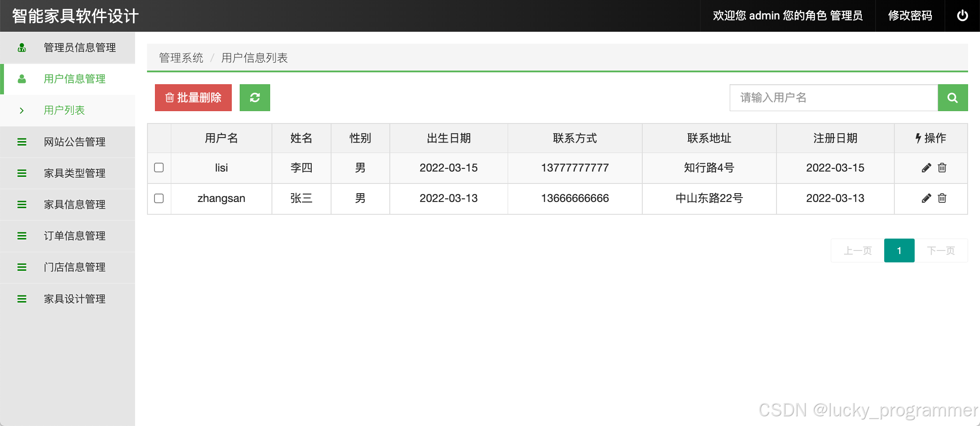Viewport: 980px width, 426px height.
Task: Click the 欢迎您 admin welcome text
Action: point(788,15)
